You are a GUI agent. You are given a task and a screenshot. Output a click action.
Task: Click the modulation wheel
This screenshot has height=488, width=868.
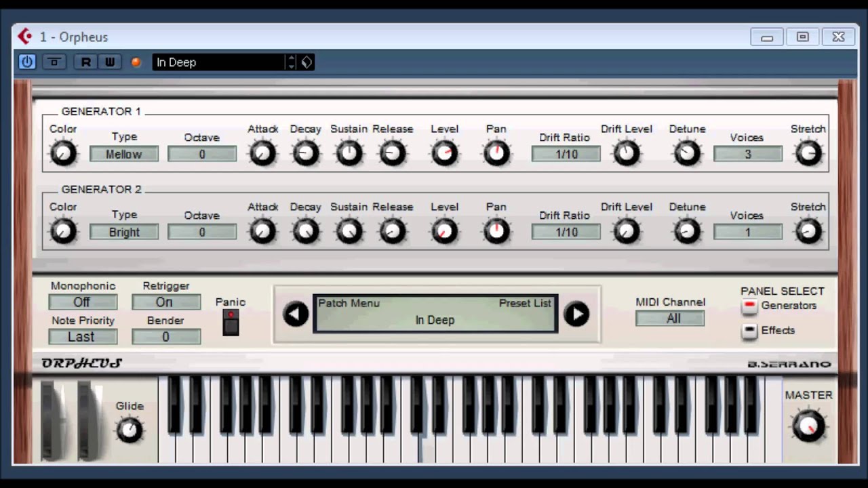[x=90, y=420]
